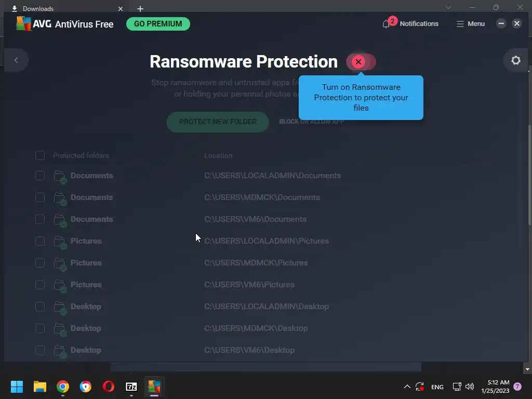Check the VM6 Pictures folder checkbox
Viewport: 532px width, 399px height.
click(x=40, y=285)
